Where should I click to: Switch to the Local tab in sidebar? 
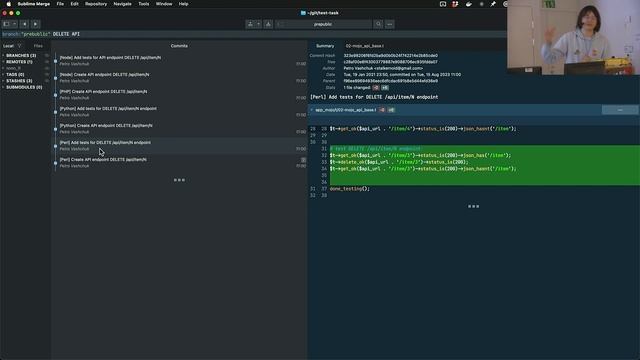8,46
